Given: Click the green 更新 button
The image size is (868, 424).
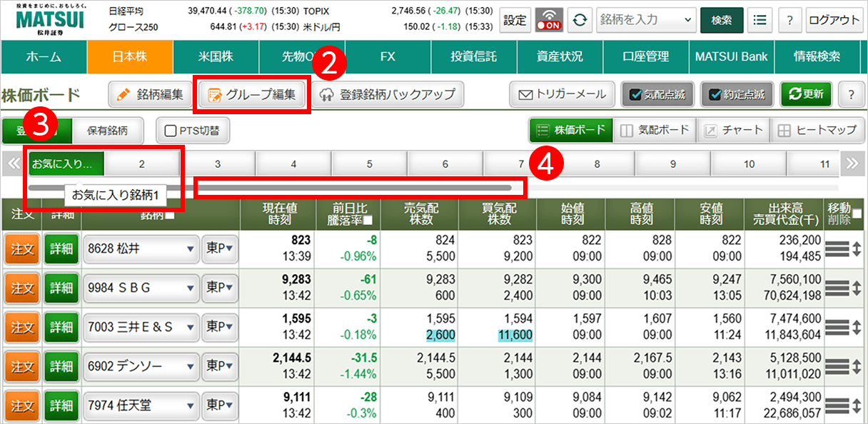Looking at the screenshot, I should tap(807, 94).
